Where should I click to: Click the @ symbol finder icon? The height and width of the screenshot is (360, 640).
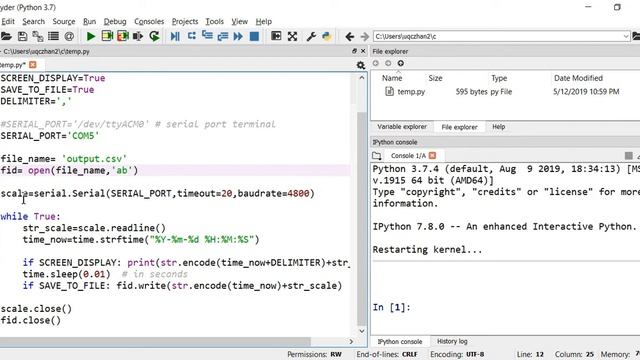(x=69, y=36)
